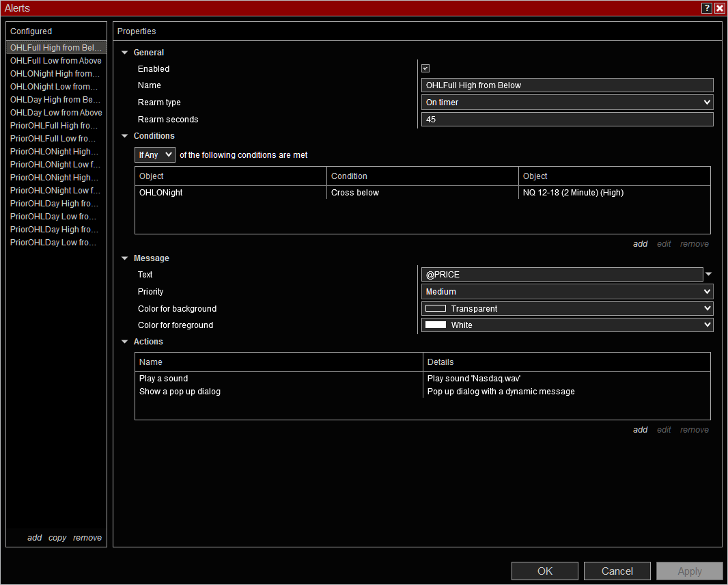Click copy below the configured alerts list

click(x=57, y=538)
